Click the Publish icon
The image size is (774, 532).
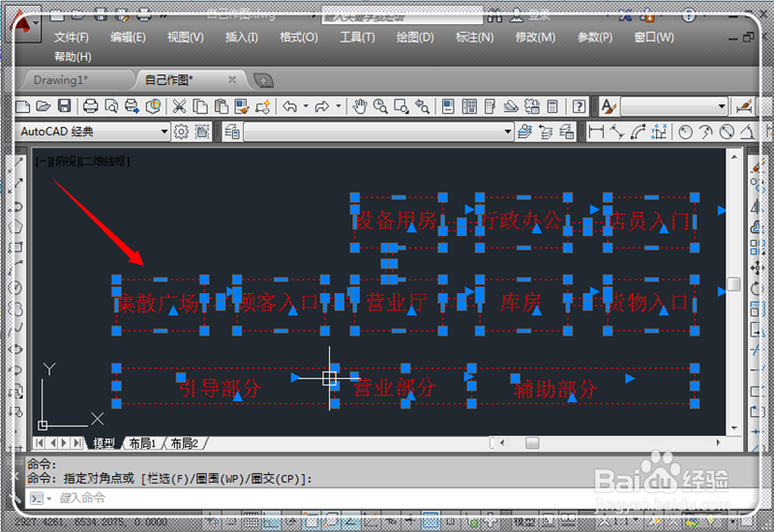132,106
